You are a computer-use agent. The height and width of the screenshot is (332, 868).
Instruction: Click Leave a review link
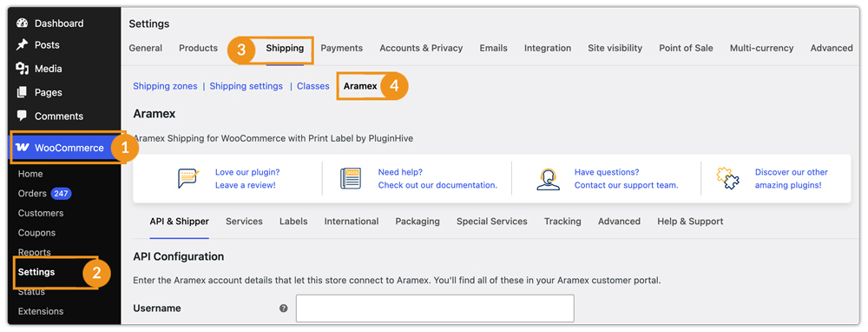pos(246,185)
